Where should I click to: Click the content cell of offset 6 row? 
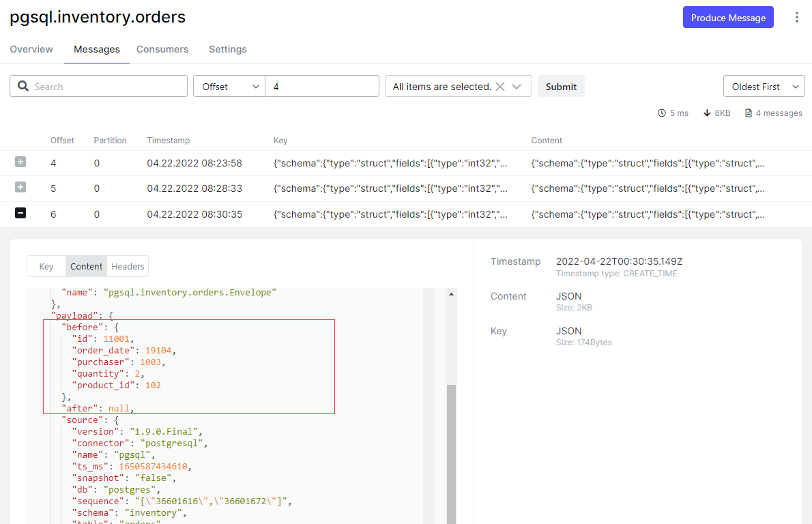648,214
